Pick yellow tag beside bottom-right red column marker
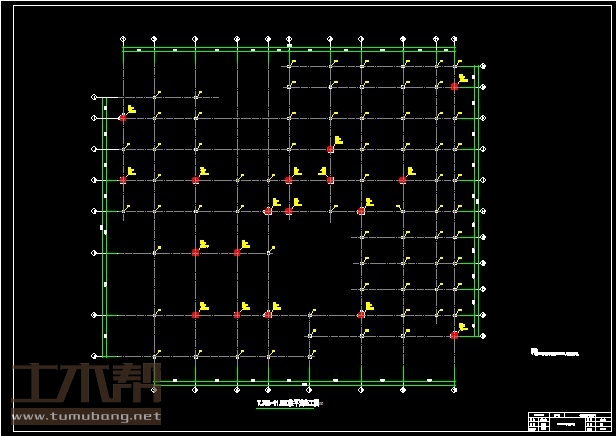Viewport: 616px width, 436px height. [463, 326]
